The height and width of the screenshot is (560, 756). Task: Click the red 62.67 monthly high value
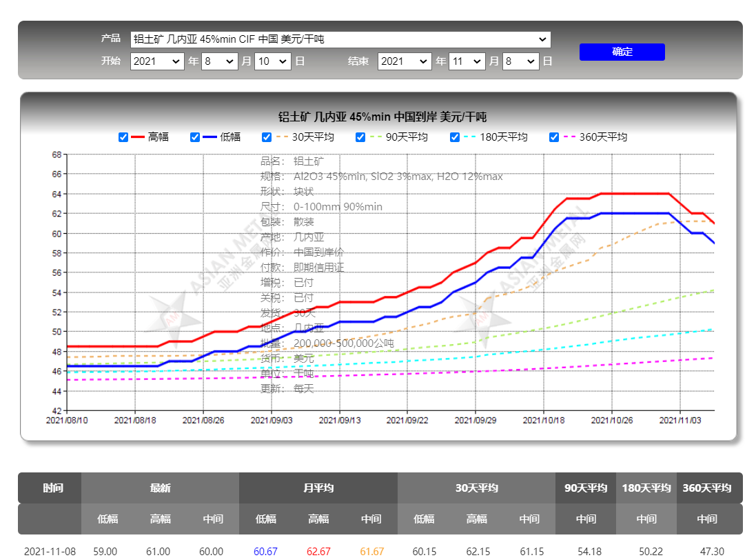click(x=318, y=551)
